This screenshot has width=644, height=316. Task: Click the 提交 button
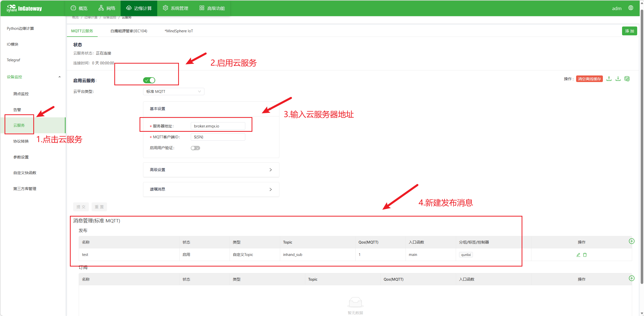tap(81, 207)
